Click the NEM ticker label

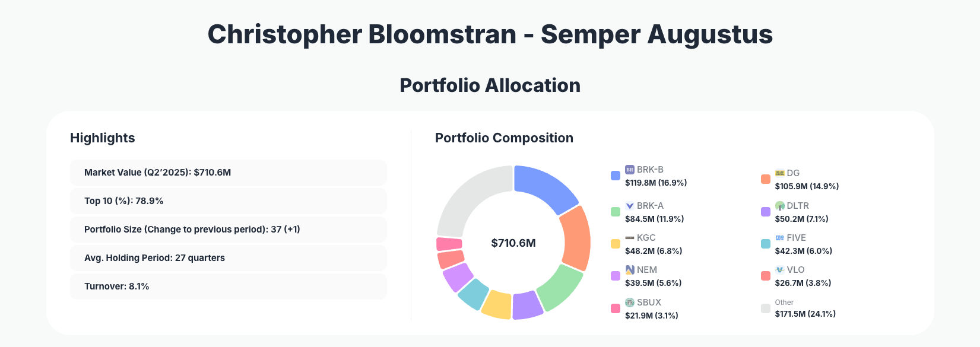(647, 270)
